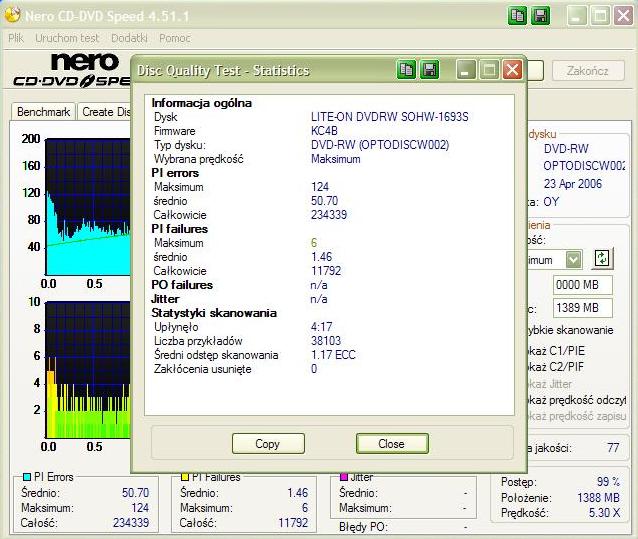Click PI failures average 1.46 in dialog

(x=321, y=257)
